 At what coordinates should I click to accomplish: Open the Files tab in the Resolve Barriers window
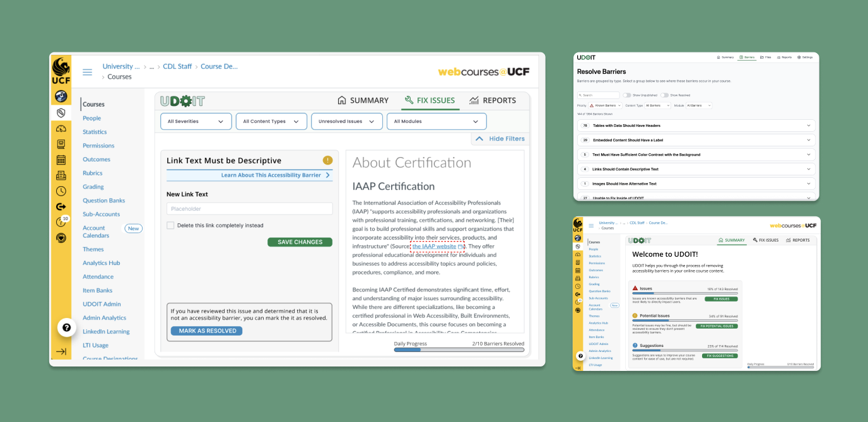[765, 57]
